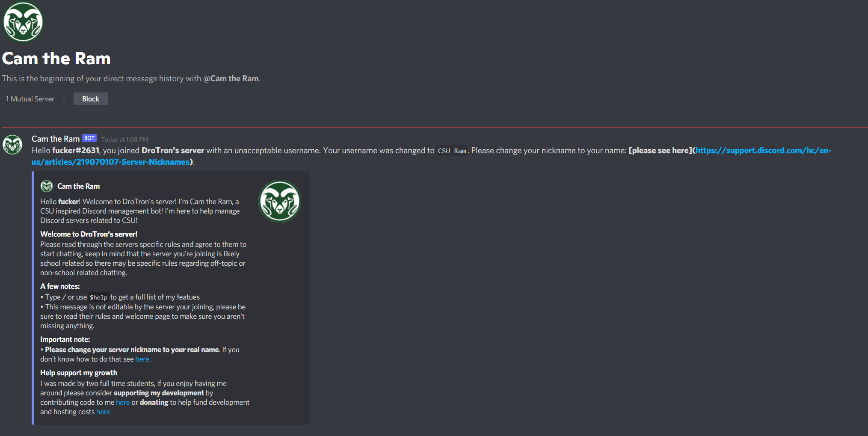Click the large "Cam the Ram" page heading
Screen dimensions: 868x436
pyautogui.click(x=56, y=59)
